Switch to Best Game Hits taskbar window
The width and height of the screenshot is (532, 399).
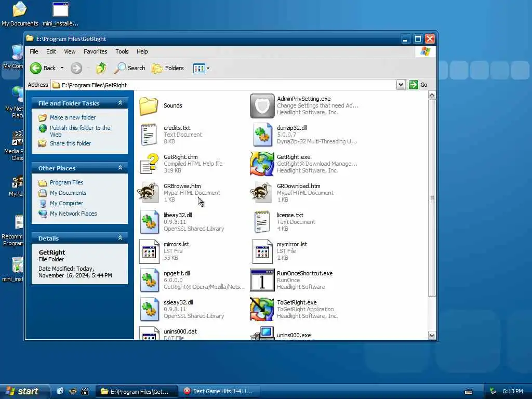click(x=219, y=391)
